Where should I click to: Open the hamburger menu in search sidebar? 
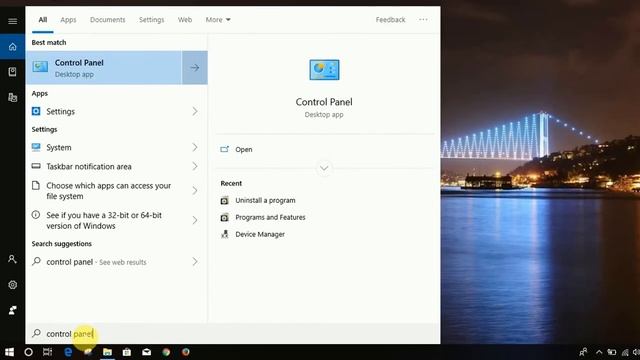tap(13, 21)
